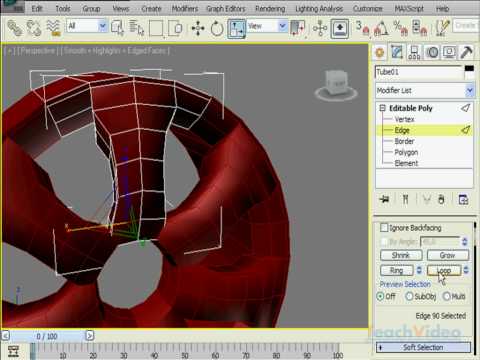
Task: Click the Rectangular Selection Region icon
Action: tap(156, 28)
